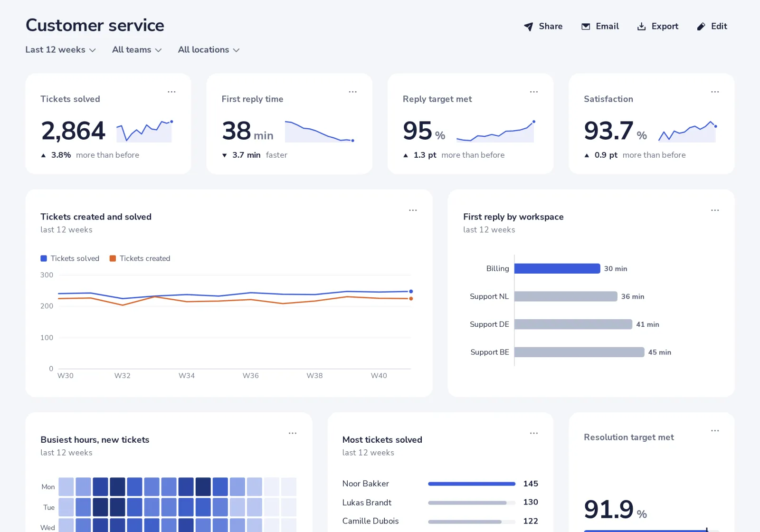Screen dimensions: 760x532
Task: Select the Billing workspace bar
Action: click(x=557, y=268)
